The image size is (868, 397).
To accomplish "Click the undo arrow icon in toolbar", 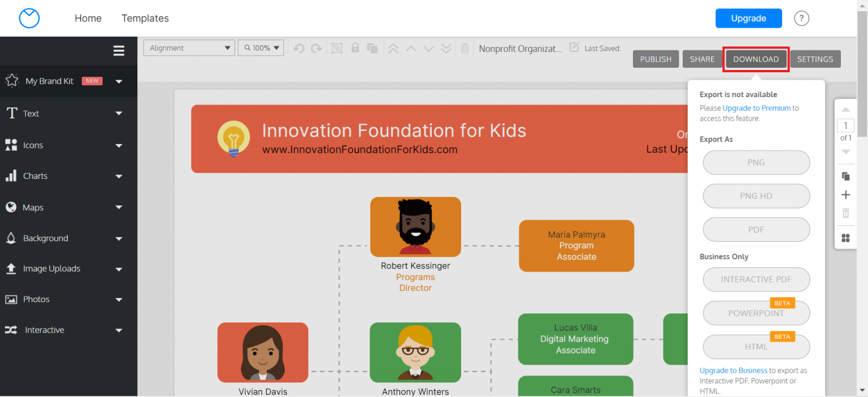I will coord(299,49).
